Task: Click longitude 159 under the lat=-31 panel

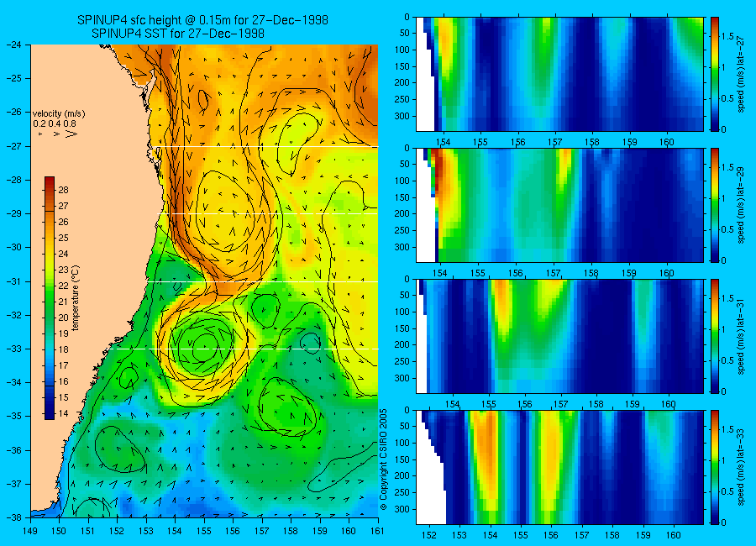Action: click(x=633, y=404)
